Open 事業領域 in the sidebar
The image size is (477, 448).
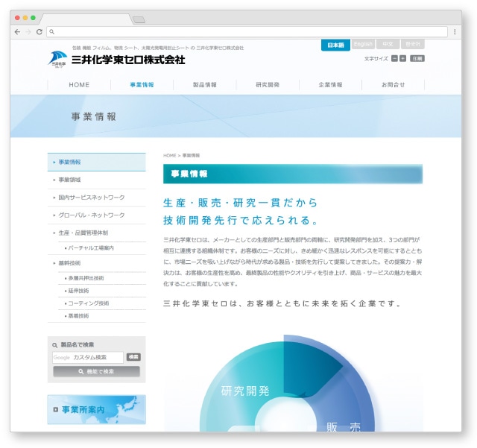(97, 180)
